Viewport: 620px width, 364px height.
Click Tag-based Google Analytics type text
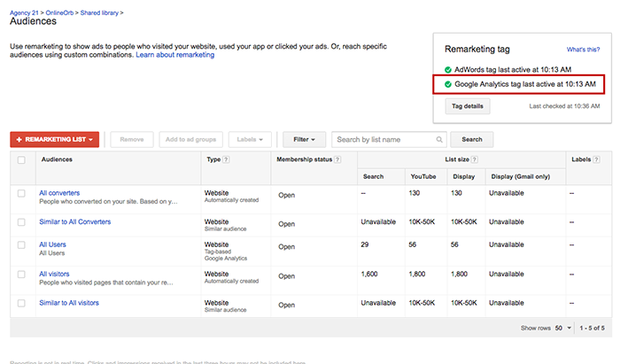226,255
